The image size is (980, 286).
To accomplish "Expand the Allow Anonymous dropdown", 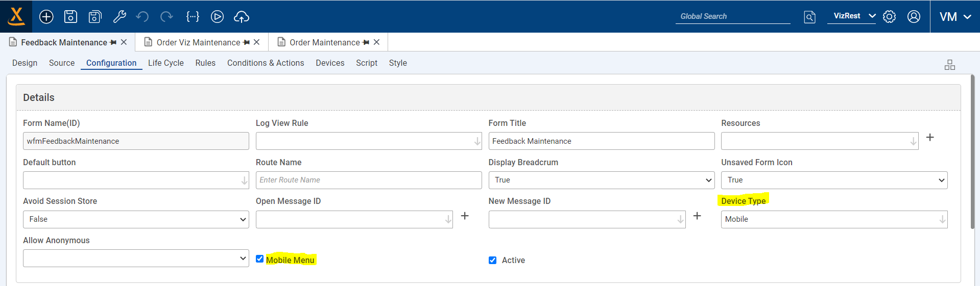I will coord(136,258).
